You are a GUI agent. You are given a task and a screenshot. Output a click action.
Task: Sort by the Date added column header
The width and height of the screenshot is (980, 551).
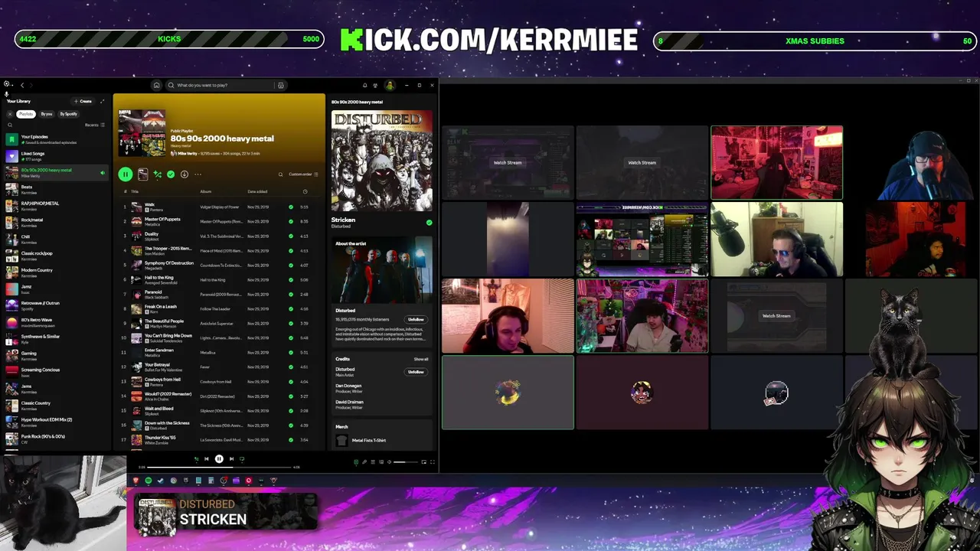(x=257, y=191)
